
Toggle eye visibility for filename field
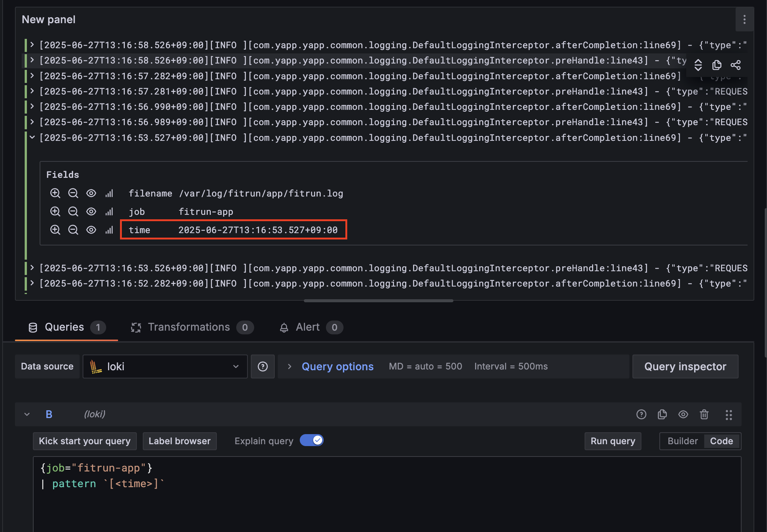coord(91,193)
